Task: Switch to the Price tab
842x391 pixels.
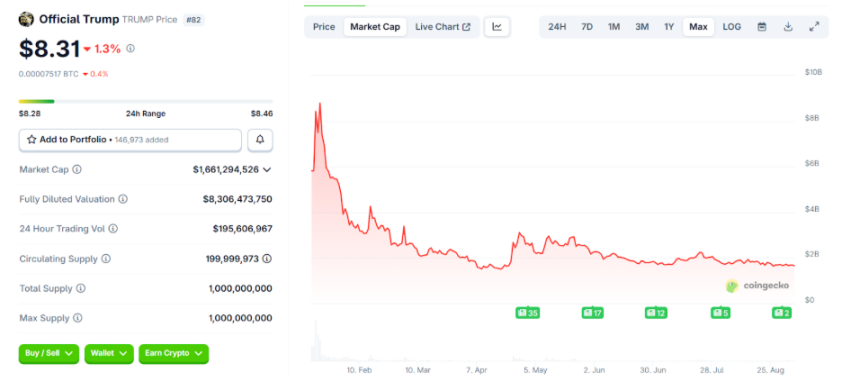Action: click(324, 27)
